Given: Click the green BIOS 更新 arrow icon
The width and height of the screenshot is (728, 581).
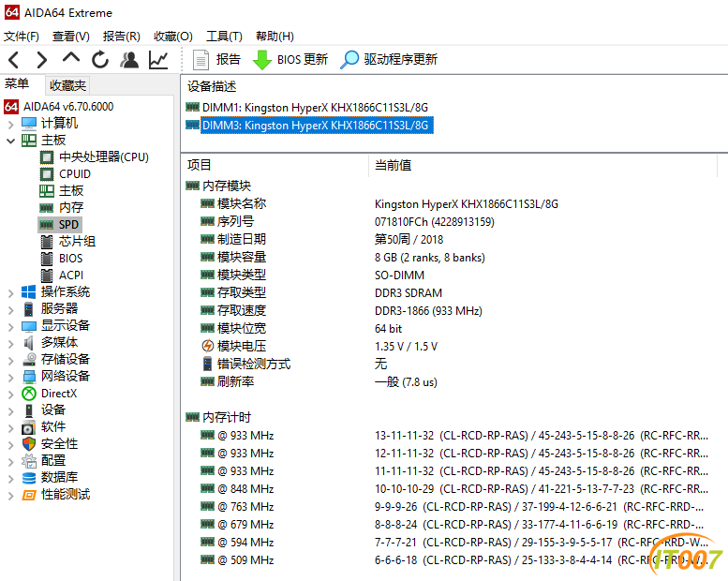Looking at the screenshot, I should tap(262, 60).
